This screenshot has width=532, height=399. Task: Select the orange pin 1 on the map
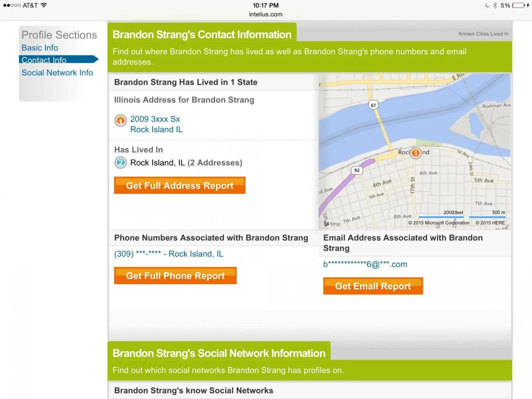pos(416,153)
